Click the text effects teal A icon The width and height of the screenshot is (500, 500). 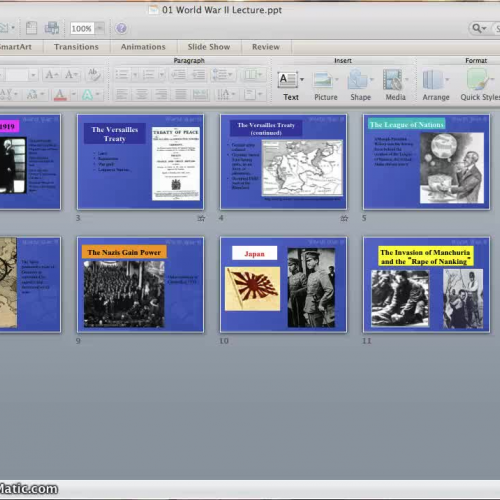tap(87, 95)
